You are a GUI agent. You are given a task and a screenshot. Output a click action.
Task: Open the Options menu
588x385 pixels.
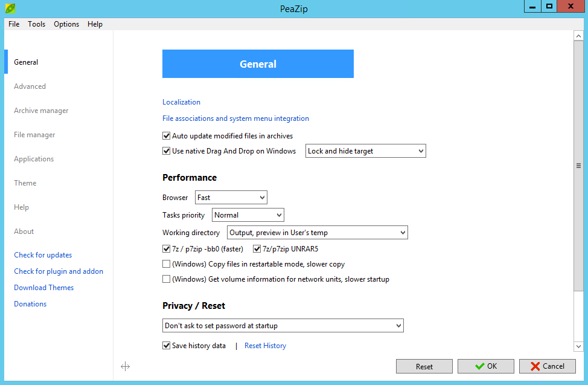(66, 24)
